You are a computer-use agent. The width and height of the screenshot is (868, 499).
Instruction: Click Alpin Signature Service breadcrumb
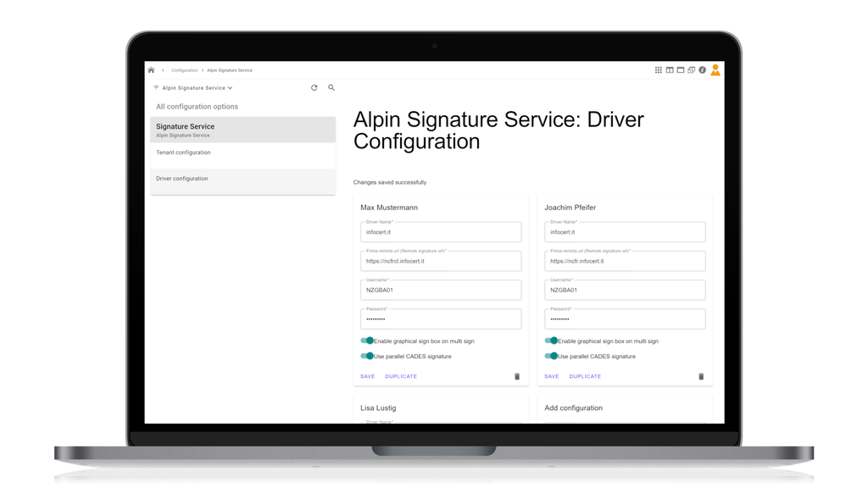(230, 70)
